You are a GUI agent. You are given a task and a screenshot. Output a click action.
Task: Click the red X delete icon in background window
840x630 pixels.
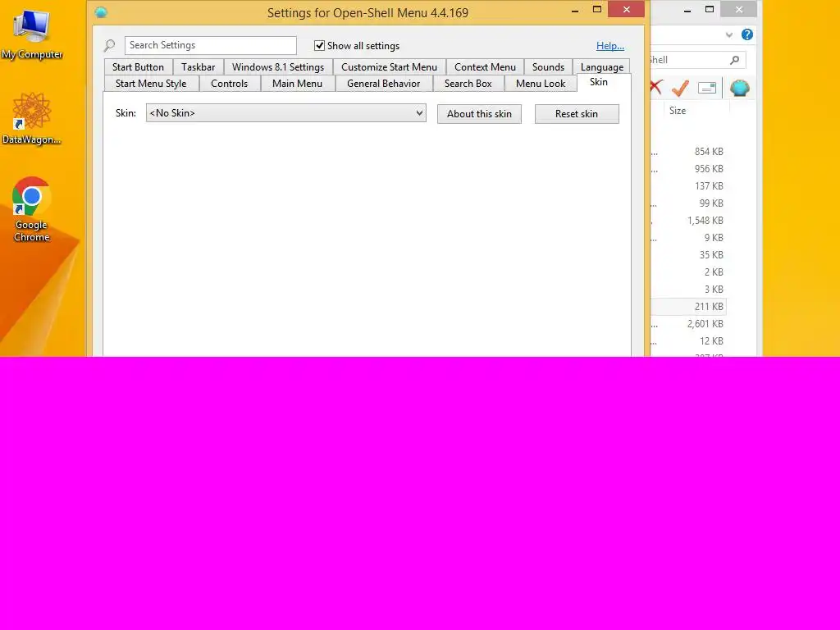[656, 87]
